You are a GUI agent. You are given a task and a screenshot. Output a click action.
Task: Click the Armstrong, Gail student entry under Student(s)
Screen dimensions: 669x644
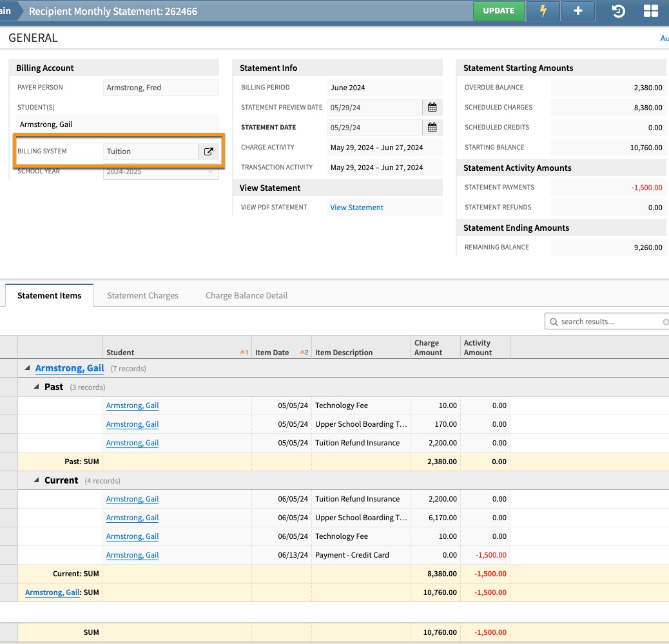pyautogui.click(x=46, y=124)
